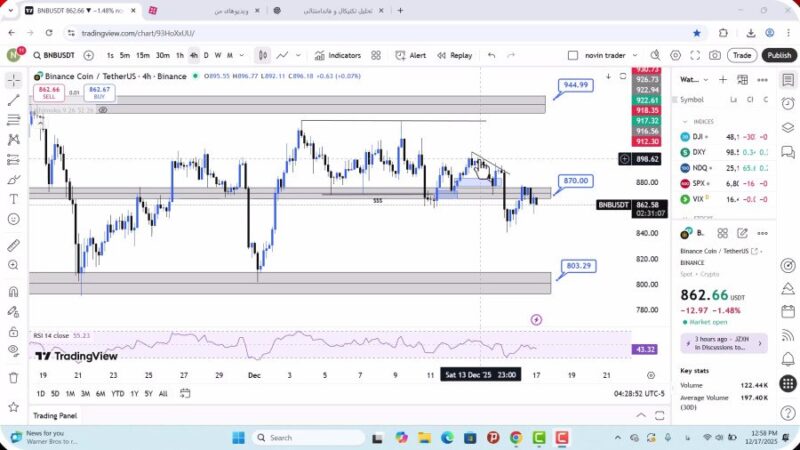Image resolution: width=800 pixels, height=450 pixels.
Task: Click the add symbol compare plus icon
Action: (x=89, y=56)
